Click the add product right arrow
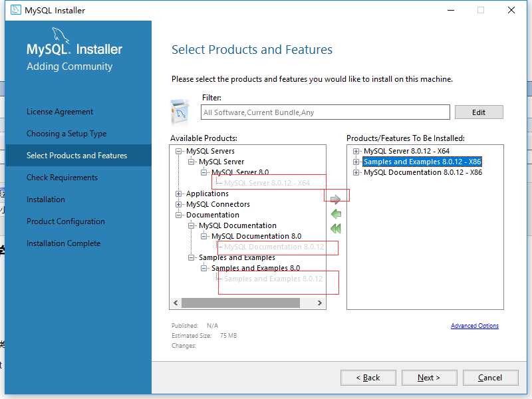Image resolution: width=532 pixels, height=399 pixels. point(335,199)
